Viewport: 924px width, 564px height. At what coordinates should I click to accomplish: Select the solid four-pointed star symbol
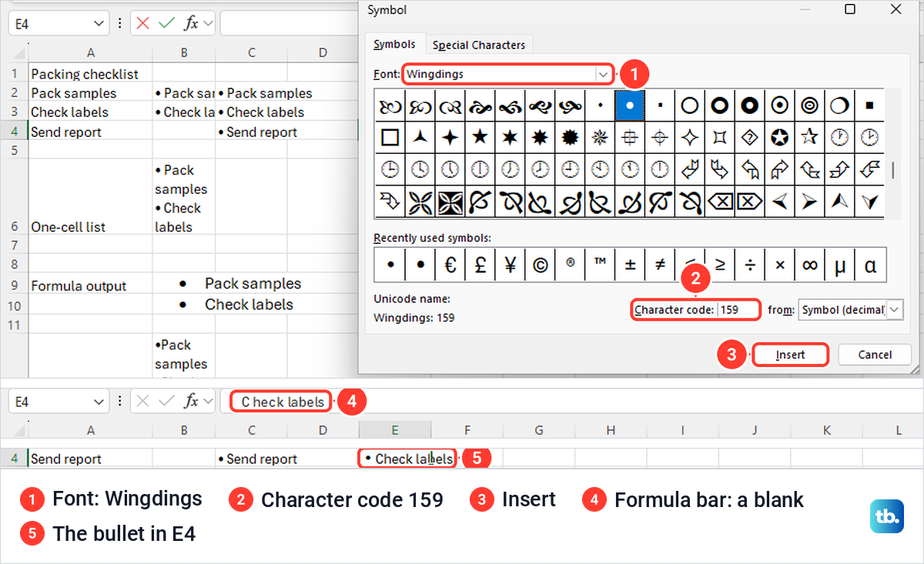point(450,137)
